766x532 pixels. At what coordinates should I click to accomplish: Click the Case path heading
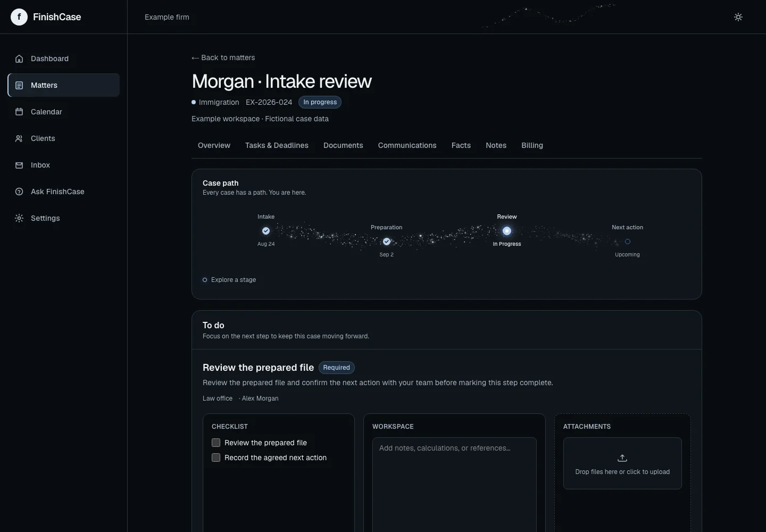[x=221, y=183]
